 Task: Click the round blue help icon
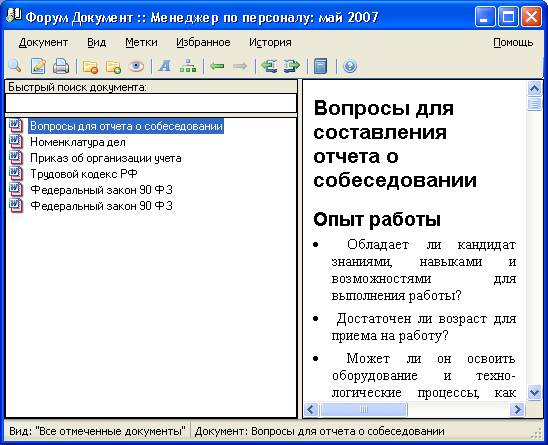tap(350, 66)
